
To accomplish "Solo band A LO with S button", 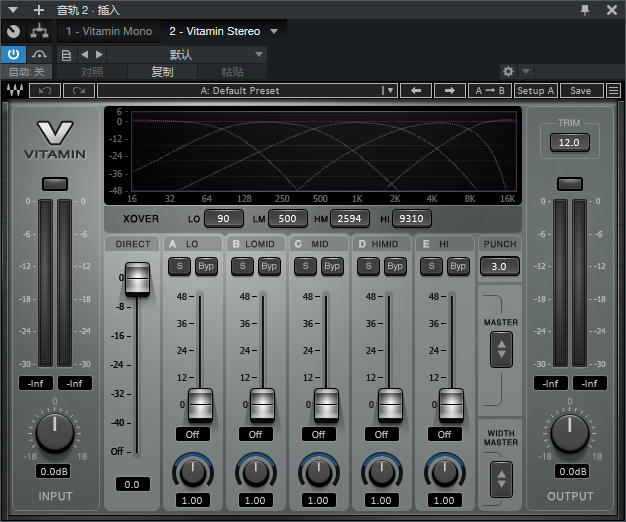I will click(x=179, y=266).
